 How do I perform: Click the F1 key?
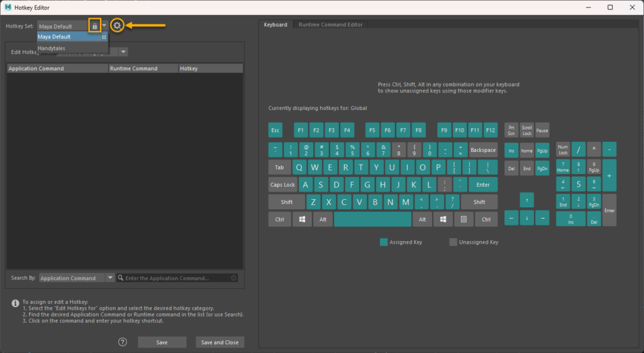point(301,131)
